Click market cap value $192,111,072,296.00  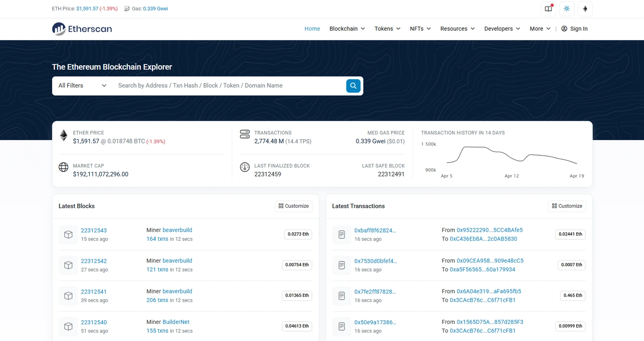tap(101, 174)
